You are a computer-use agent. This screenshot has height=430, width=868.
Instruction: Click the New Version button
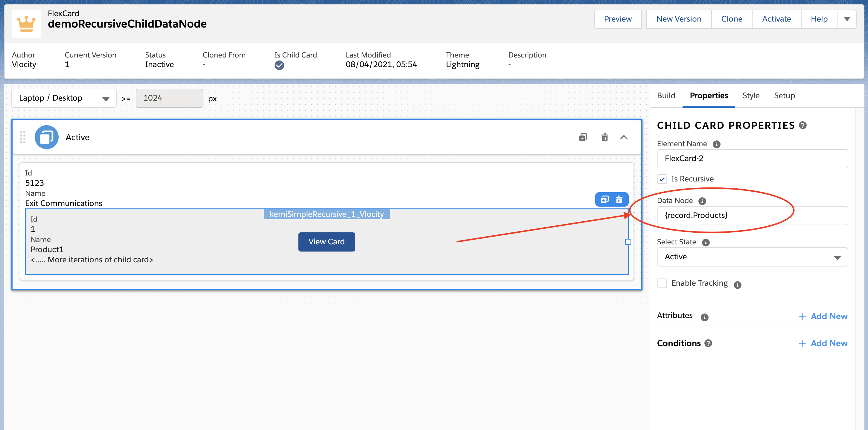point(679,19)
